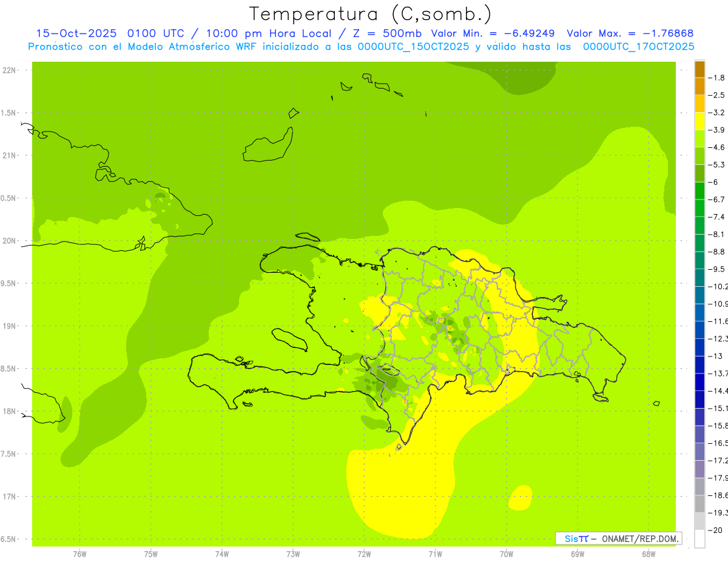Screen dimensions: 728x562
Task: Click the "-3.9" colorbar value
Action: (x=718, y=130)
